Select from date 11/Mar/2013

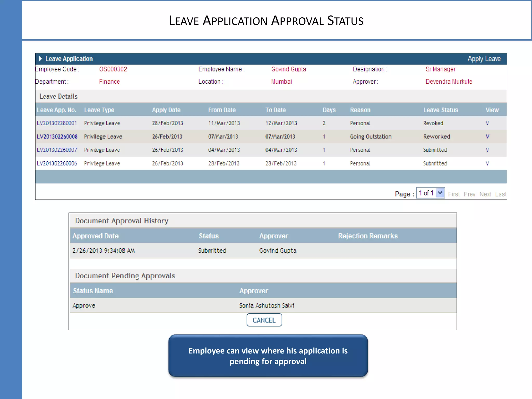pos(224,123)
